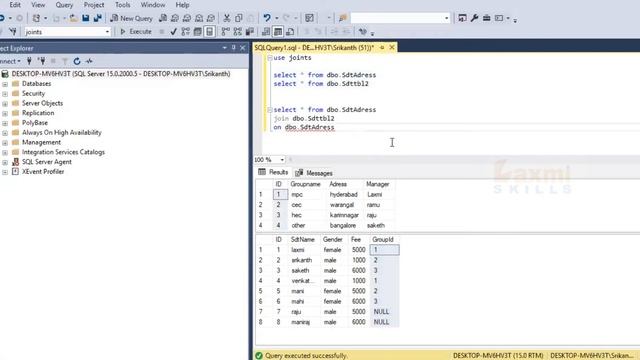
Task: Open the Project menu
Action: 94,5
